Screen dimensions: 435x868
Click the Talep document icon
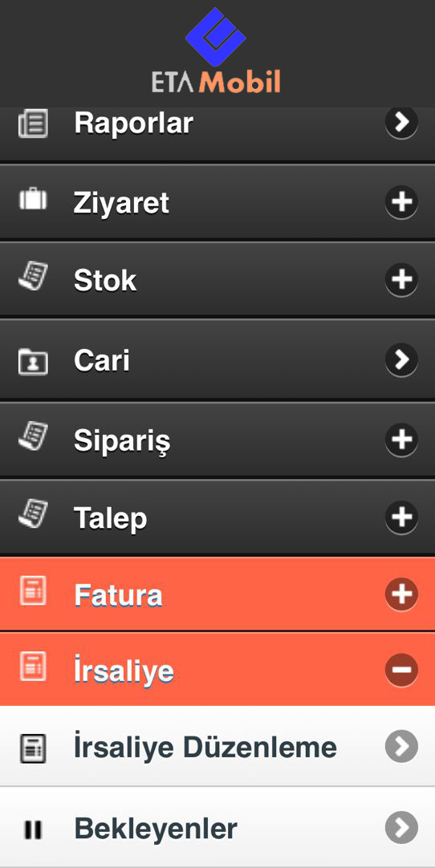[x=33, y=514]
